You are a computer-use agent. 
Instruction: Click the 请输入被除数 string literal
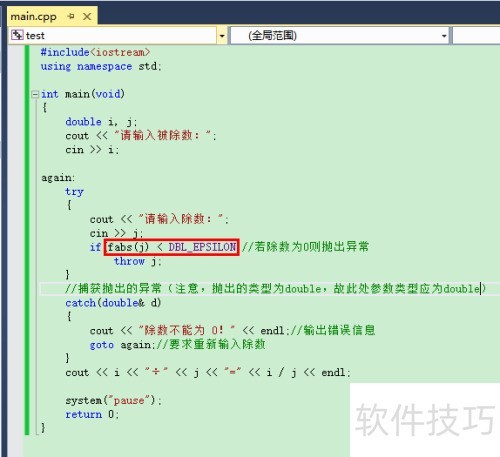163,136
